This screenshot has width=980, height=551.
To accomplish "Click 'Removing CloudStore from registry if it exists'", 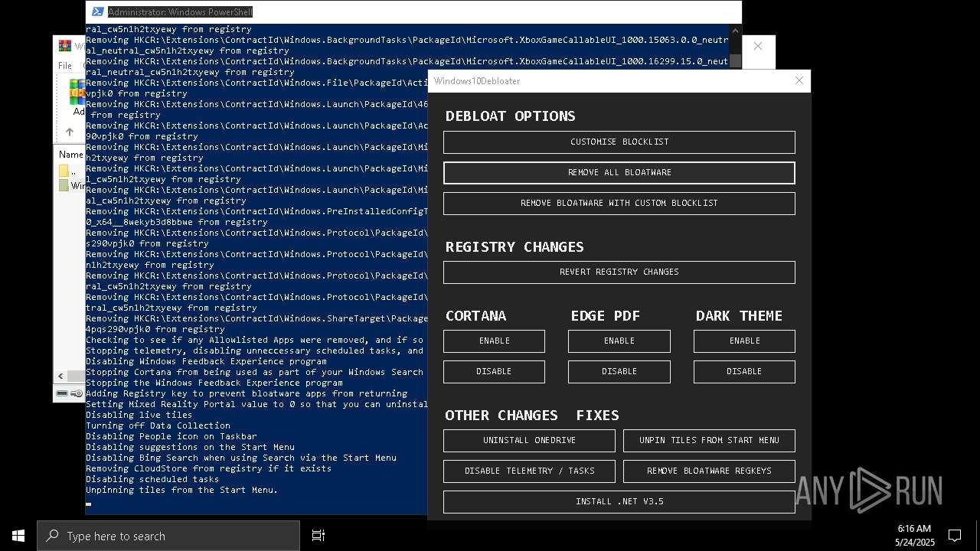I will [x=208, y=468].
